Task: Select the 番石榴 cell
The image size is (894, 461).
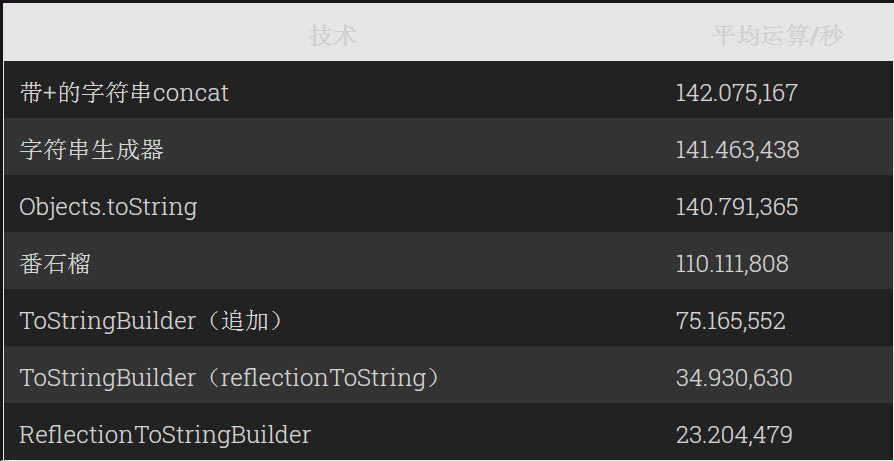Action: 55,264
